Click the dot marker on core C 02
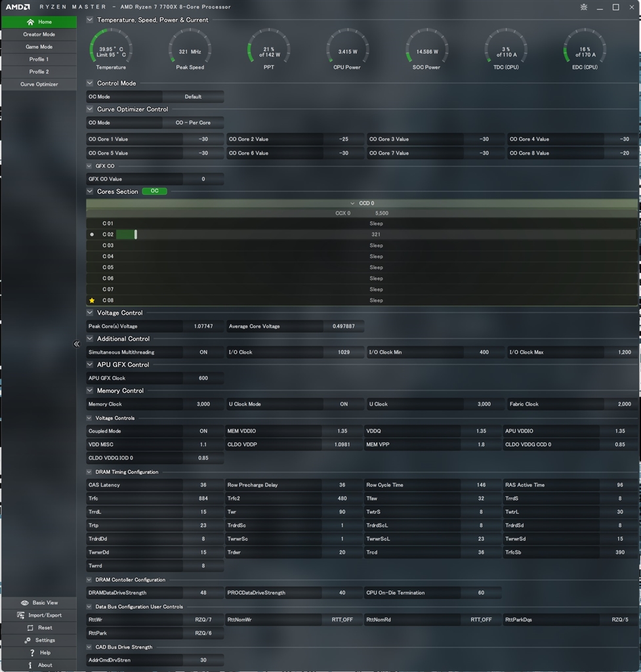This screenshot has height=672, width=641. click(x=92, y=234)
